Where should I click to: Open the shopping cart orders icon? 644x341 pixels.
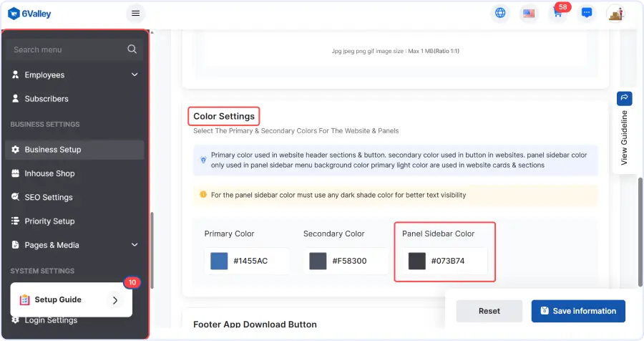557,13
